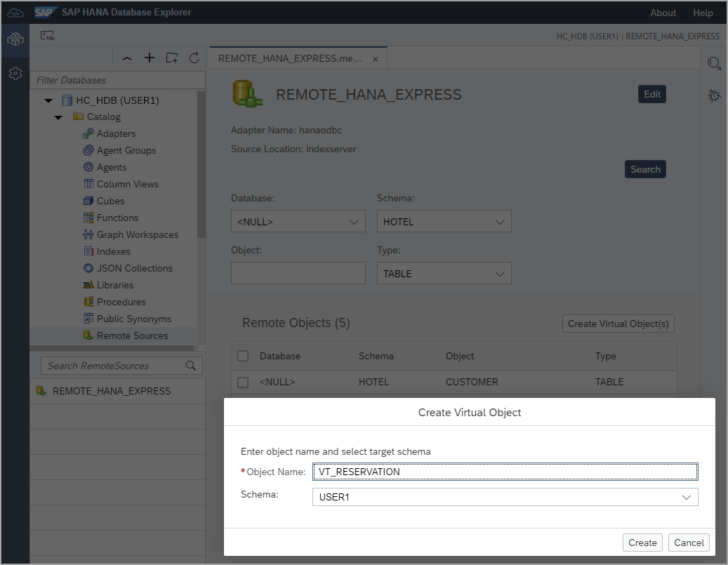
Task: Open the Help menu
Action: coord(703,13)
